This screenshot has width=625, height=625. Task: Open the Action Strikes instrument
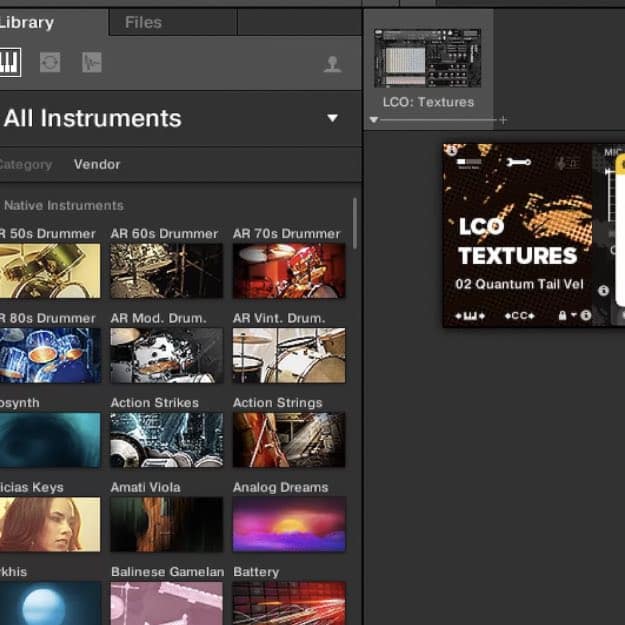(167, 440)
